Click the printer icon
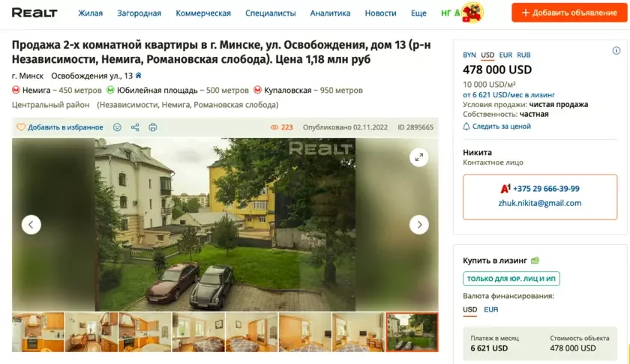The width and height of the screenshot is (630, 364). (153, 127)
